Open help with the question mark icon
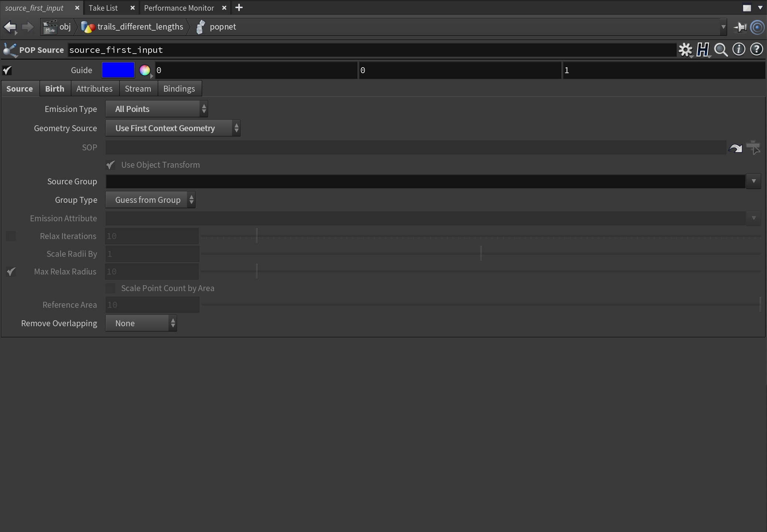Viewport: 767px width, 532px height. click(756, 50)
